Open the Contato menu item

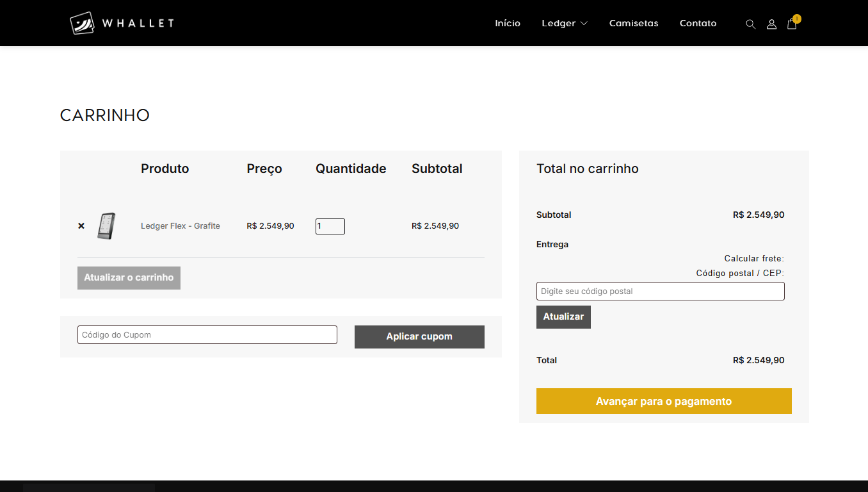tap(698, 23)
